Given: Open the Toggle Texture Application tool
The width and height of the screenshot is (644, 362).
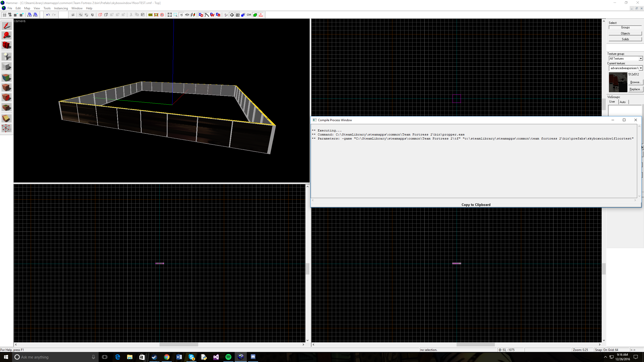Looking at the screenshot, I should click(x=7, y=78).
